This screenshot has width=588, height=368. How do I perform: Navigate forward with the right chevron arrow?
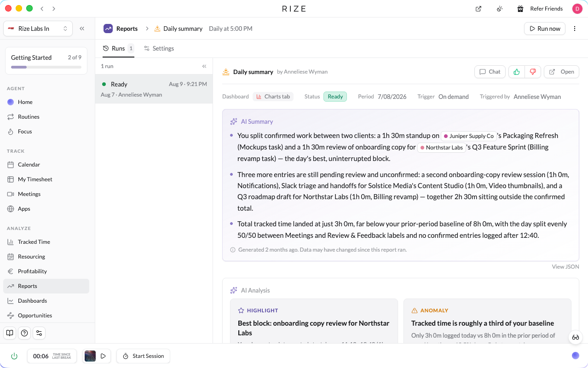coord(54,9)
